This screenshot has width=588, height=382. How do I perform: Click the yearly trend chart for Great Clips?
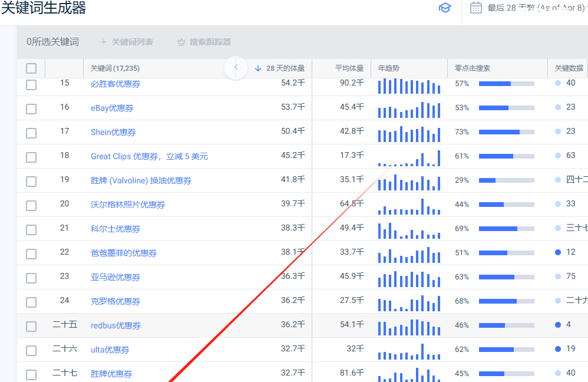[409, 158]
